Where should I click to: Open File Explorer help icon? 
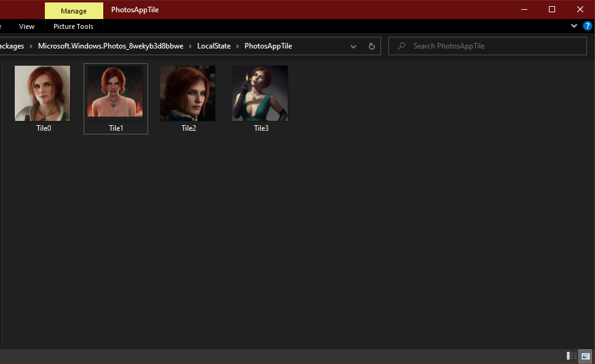coord(588,26)
